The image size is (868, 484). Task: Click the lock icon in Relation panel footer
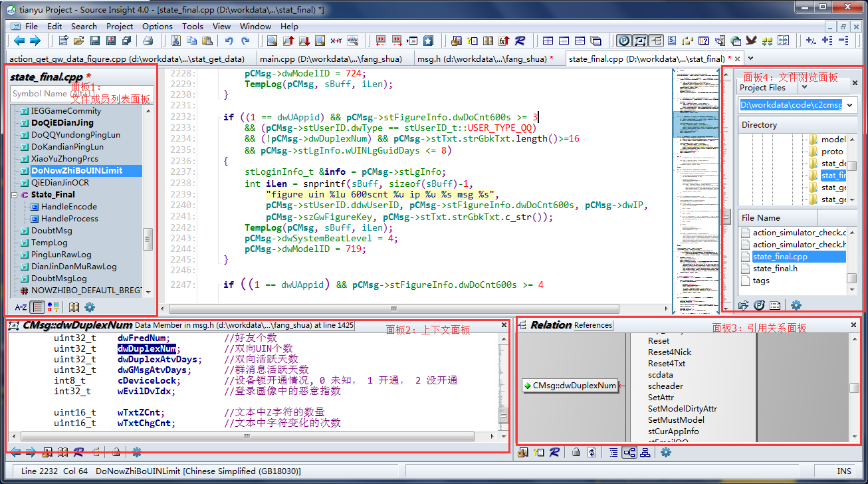(576, 452)
